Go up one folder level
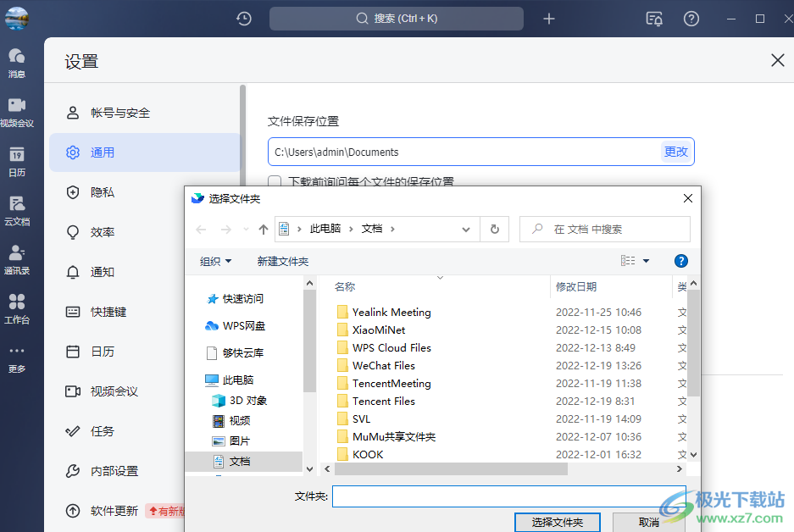The height and width of the screenshot is (532, 794). point(264,230)
